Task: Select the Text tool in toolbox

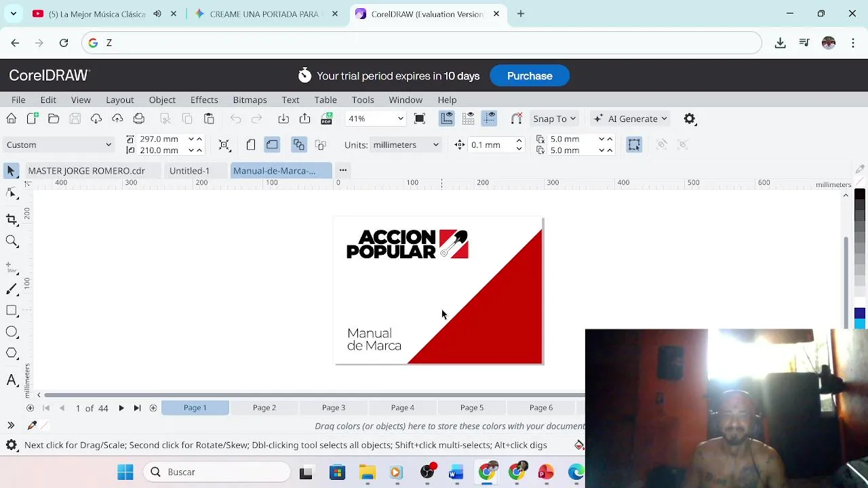Action: (x=12, y=380)
